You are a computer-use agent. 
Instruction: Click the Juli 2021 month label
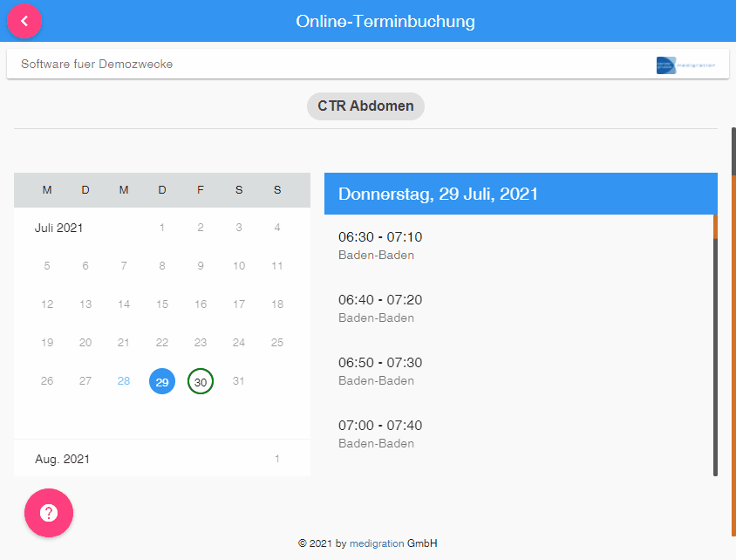click(x=58, y=227)
